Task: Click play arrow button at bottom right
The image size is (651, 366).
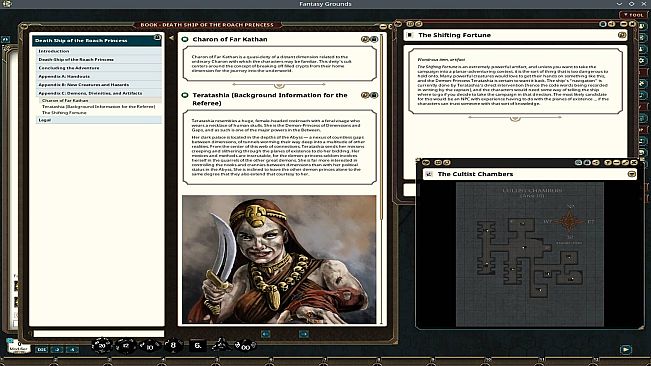Action: click(x=626, y=349)
